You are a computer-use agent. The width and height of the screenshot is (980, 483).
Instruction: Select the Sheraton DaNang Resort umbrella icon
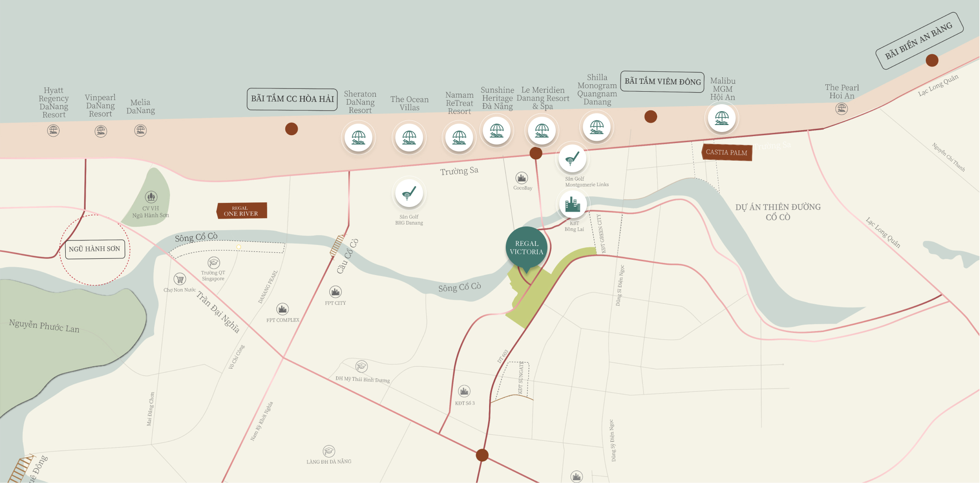pyautogui.click(x=358, y=138)
